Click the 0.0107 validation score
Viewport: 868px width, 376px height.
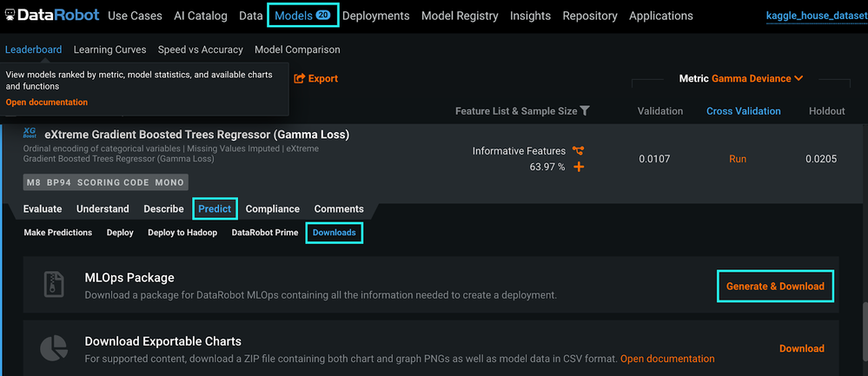pyautogui.click(x=654, y=159)
